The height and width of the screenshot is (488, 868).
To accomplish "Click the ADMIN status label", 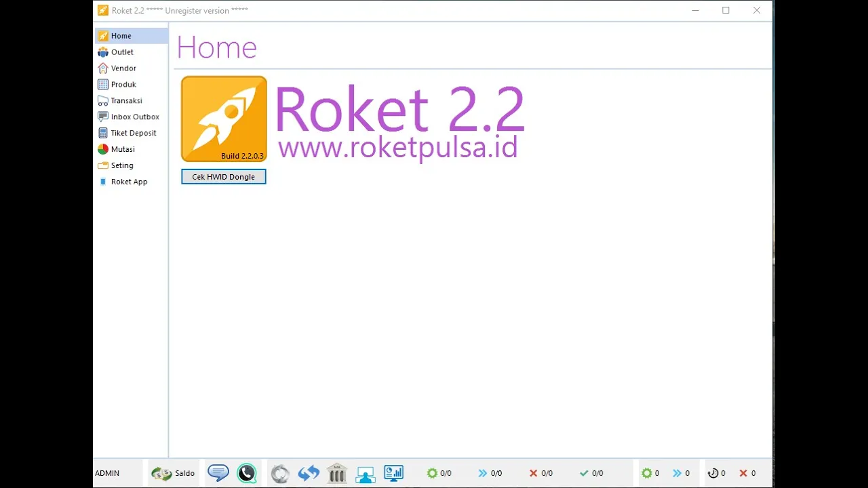I will tap(107, 473).
